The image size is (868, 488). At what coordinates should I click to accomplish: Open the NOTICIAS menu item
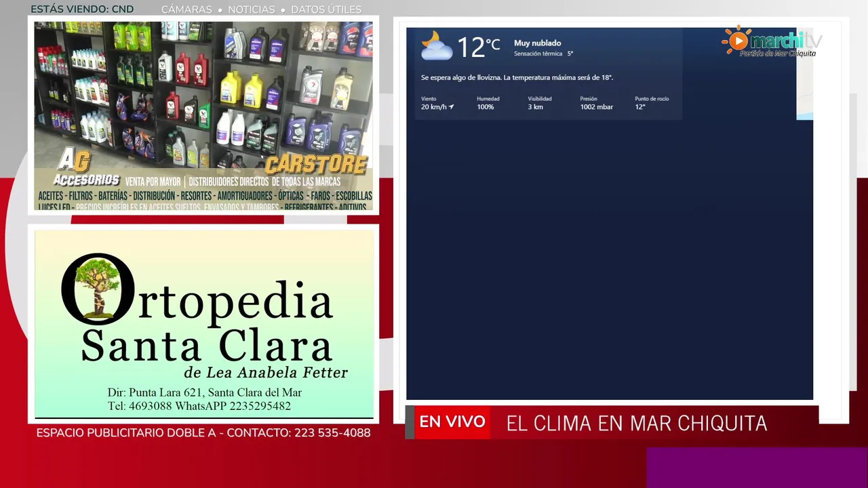252,9
